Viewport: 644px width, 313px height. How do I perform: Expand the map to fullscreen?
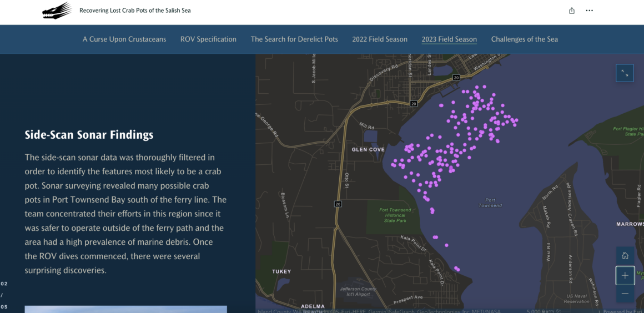625,73
